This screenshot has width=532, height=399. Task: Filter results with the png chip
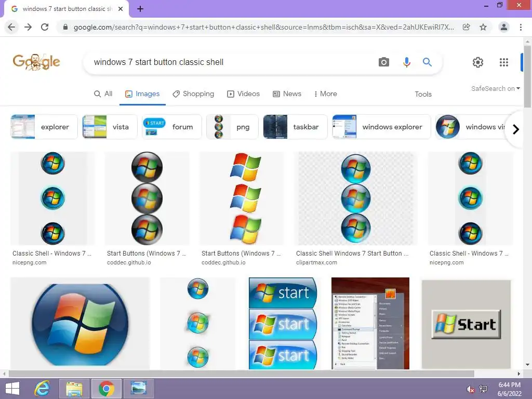tap(232, 127)
